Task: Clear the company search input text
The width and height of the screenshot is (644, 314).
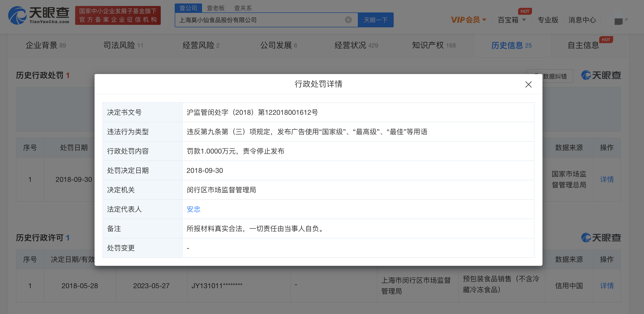Action: click(348, 20)
